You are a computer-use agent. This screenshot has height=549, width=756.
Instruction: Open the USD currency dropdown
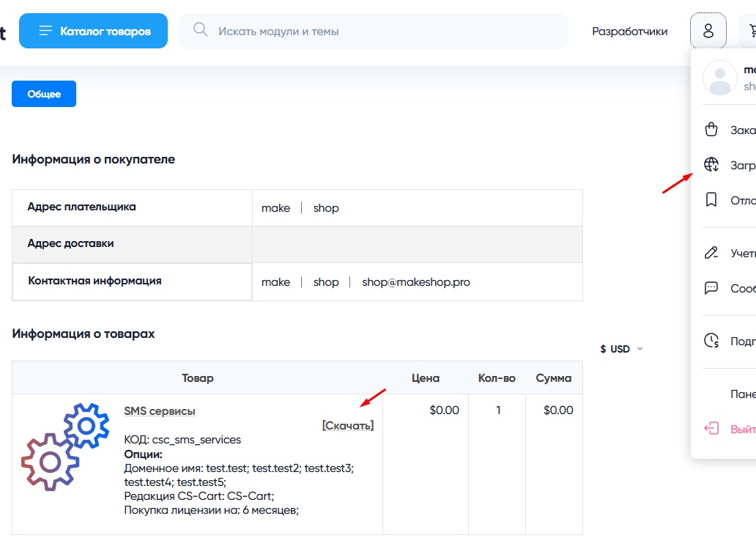620,349
